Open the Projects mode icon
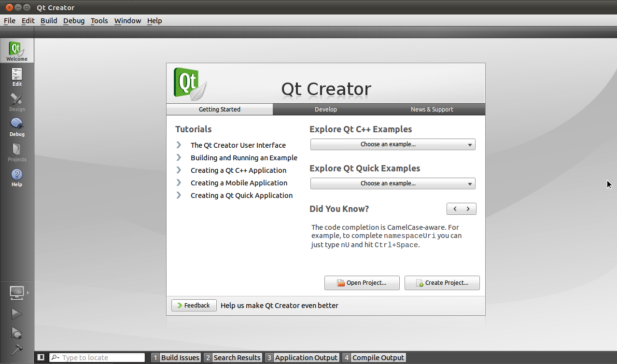This screenshot has height=364, width=617. [16, 152]
